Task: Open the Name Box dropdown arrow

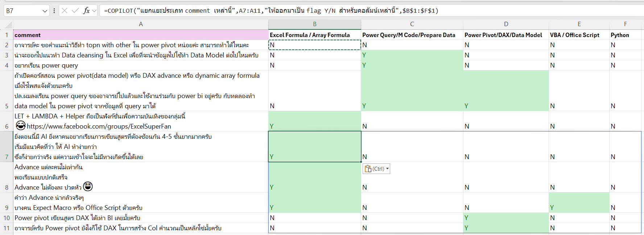Action: pyautogui.click(x=45, y=11)
